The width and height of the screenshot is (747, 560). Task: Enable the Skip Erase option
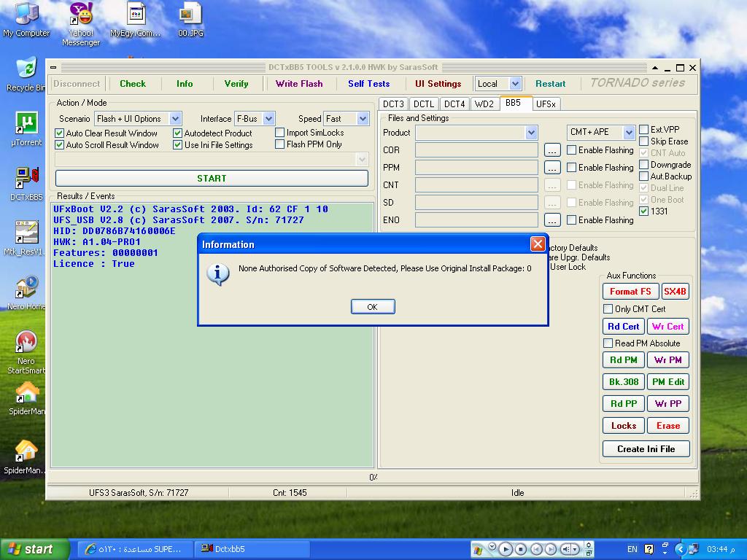[643, 141]
